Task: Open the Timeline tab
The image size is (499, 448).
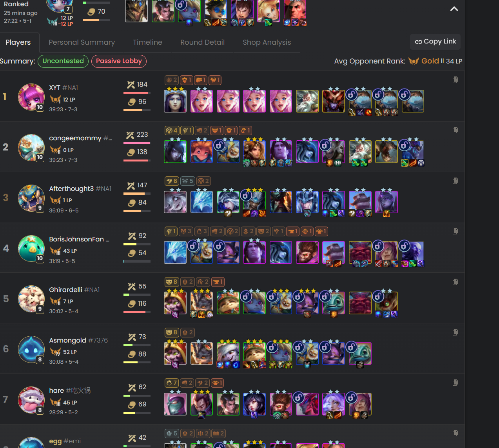Action: point(147,42)
